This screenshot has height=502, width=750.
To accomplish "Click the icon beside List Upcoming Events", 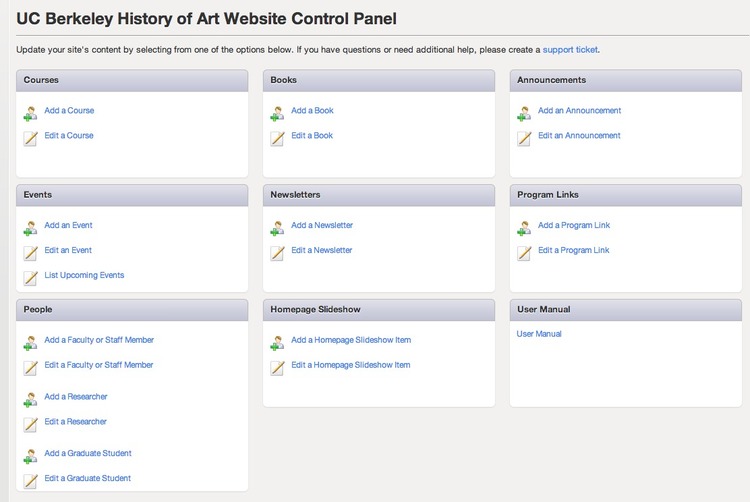I will click(31, 278).
